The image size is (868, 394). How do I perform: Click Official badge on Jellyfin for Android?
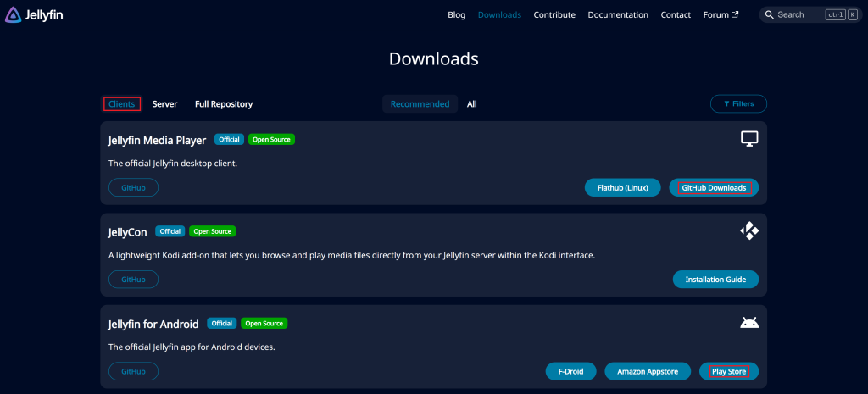coord(222,323)
